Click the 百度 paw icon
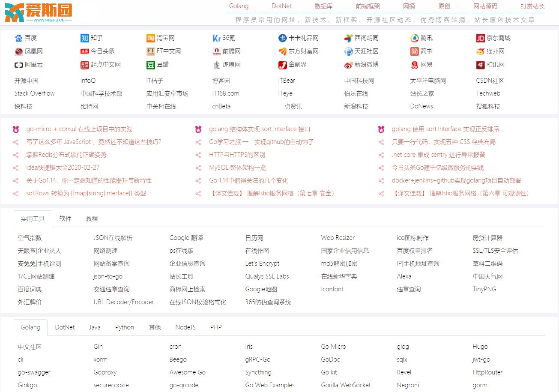 point(18,38)
